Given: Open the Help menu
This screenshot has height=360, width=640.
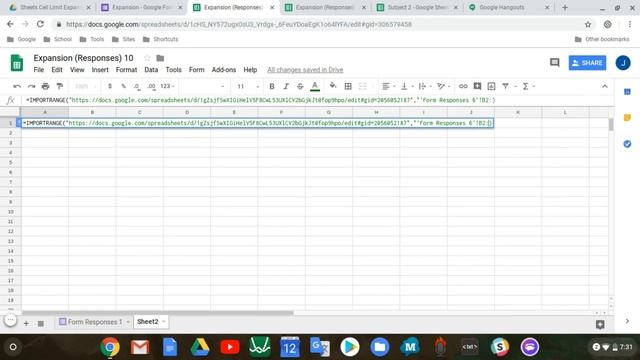Looking at the screenshot, I should (250, 70).
